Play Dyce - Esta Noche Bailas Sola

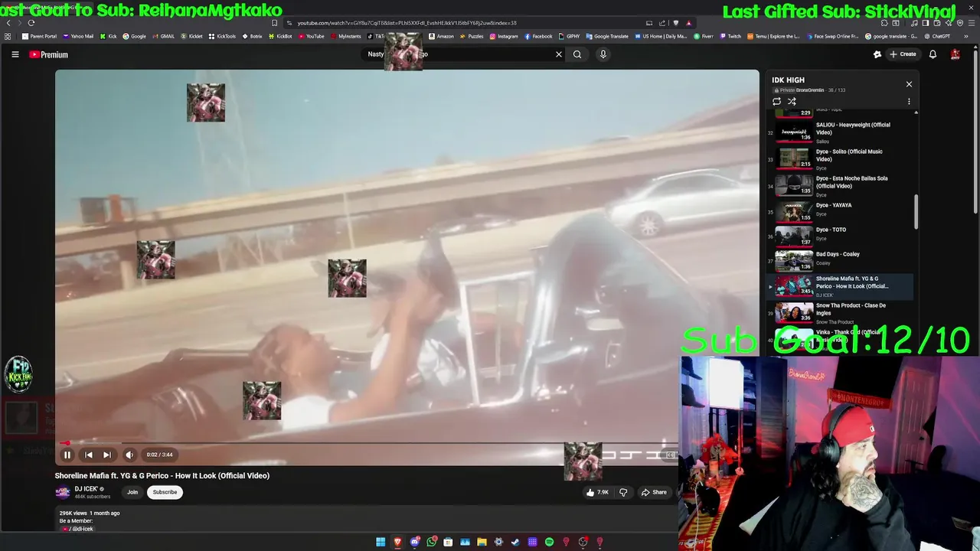point(840,186)
